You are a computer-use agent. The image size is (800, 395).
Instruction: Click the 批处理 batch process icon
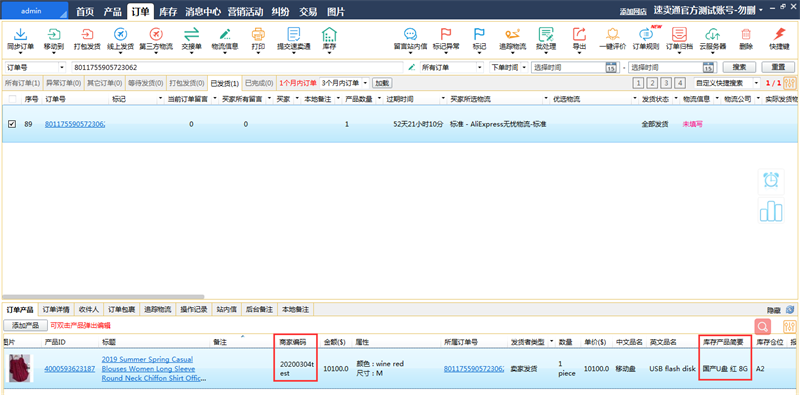coord(546,35)
